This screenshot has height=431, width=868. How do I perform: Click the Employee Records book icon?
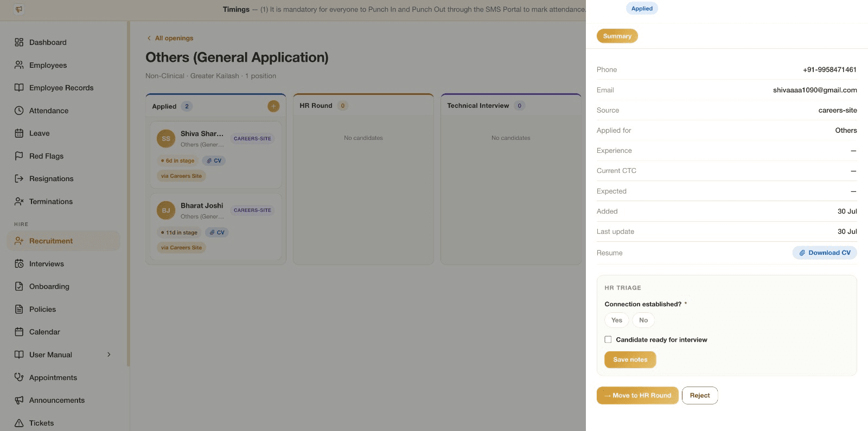[x=19, y=88]
